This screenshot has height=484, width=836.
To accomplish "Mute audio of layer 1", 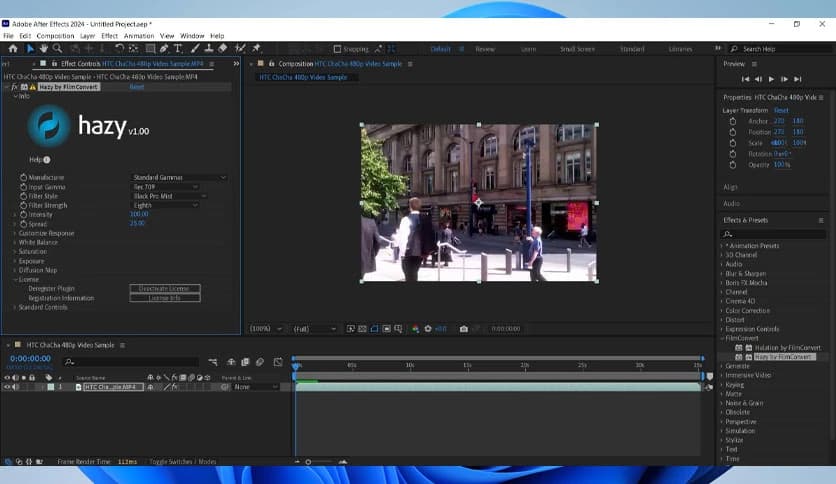I will (x=15, y=387).
